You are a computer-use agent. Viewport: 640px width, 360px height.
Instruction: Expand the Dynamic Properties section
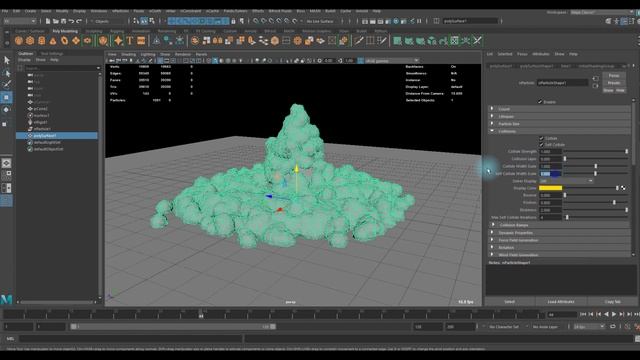[559, 233]
